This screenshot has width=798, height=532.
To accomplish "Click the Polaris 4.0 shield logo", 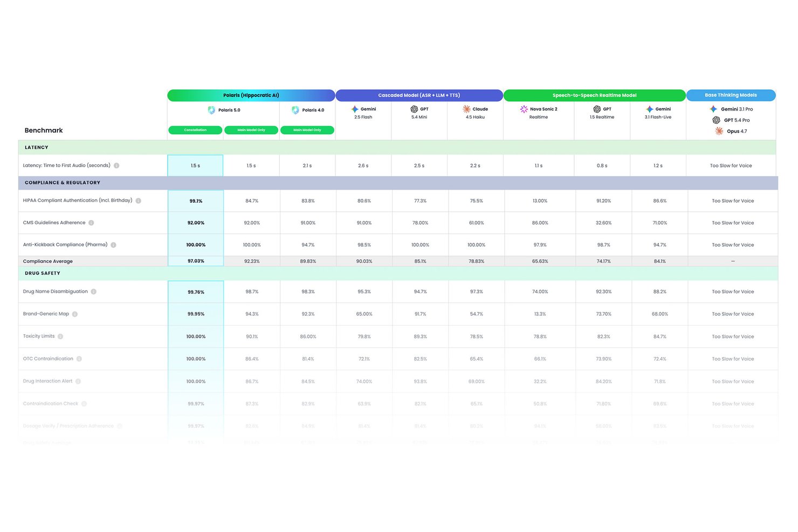I will (x=295, y=110).
